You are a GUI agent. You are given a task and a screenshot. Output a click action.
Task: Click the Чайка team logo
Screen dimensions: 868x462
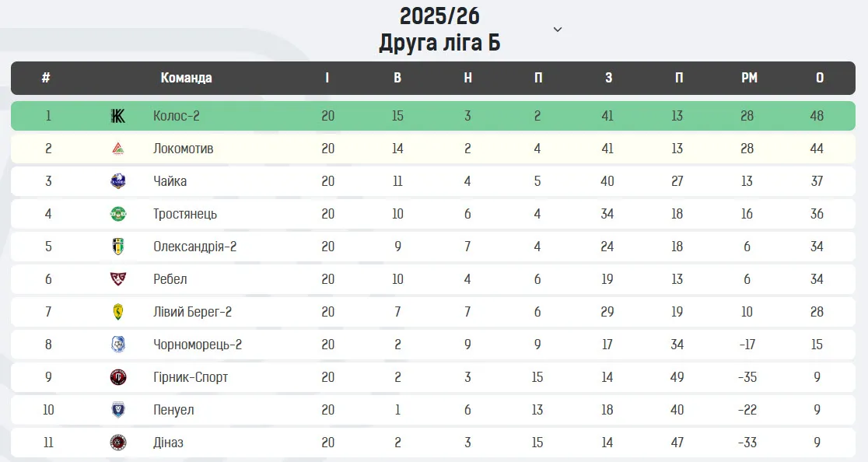tap(118, 181)
